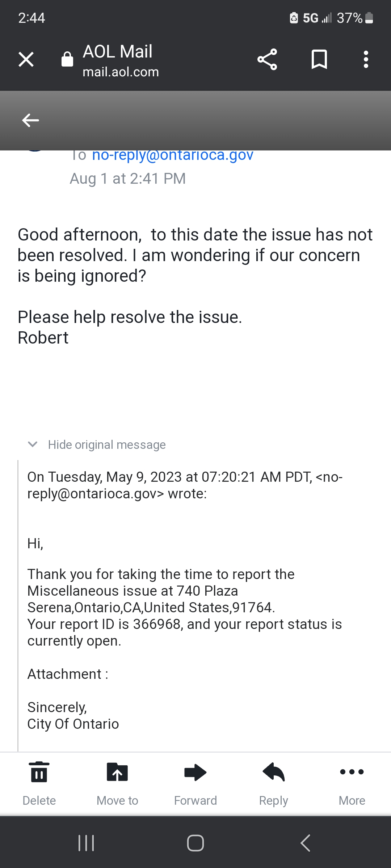Collapse via Hide original message chevron
Image resolution: width=391 pixels, height=868 pixels.
[33, 444]
